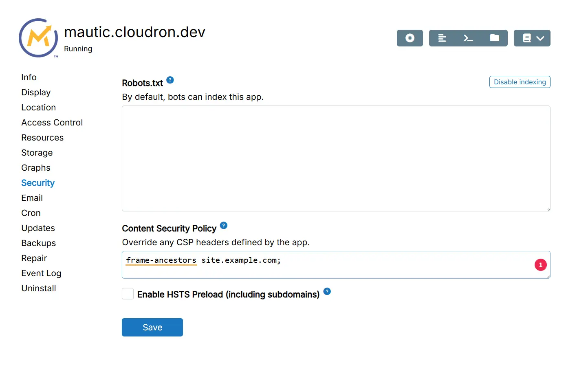
Task: Click the Mautic app logo
Action: coord(38,38)
